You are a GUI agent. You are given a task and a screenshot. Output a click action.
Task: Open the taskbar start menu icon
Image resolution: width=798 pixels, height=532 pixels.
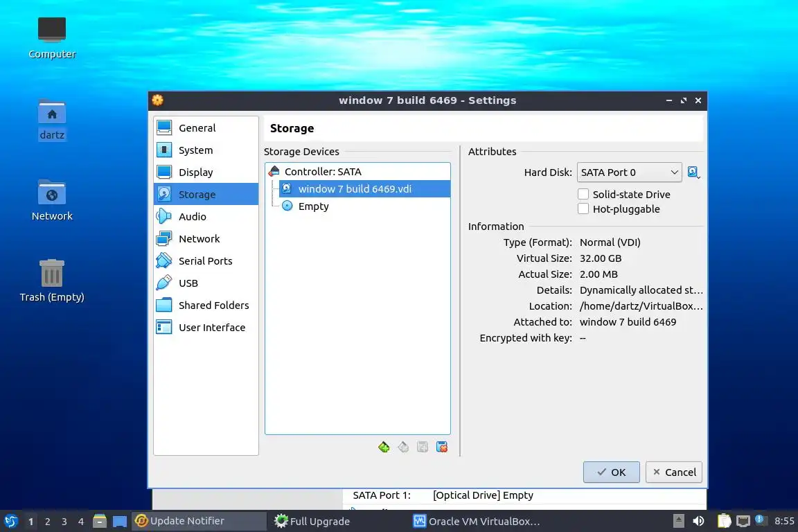pyautogui.click(x=10, y=522)
